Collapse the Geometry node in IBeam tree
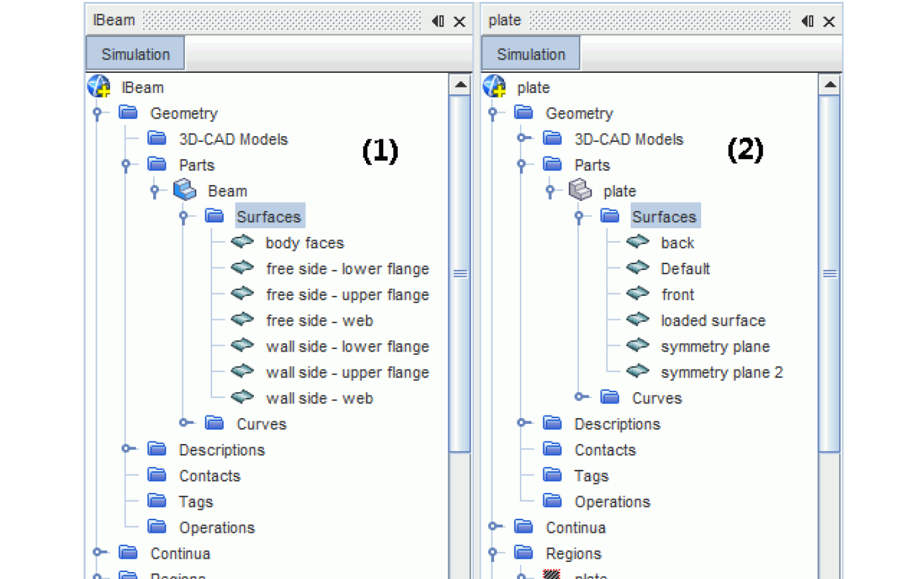Screen dimensions: 924x579 98,113
